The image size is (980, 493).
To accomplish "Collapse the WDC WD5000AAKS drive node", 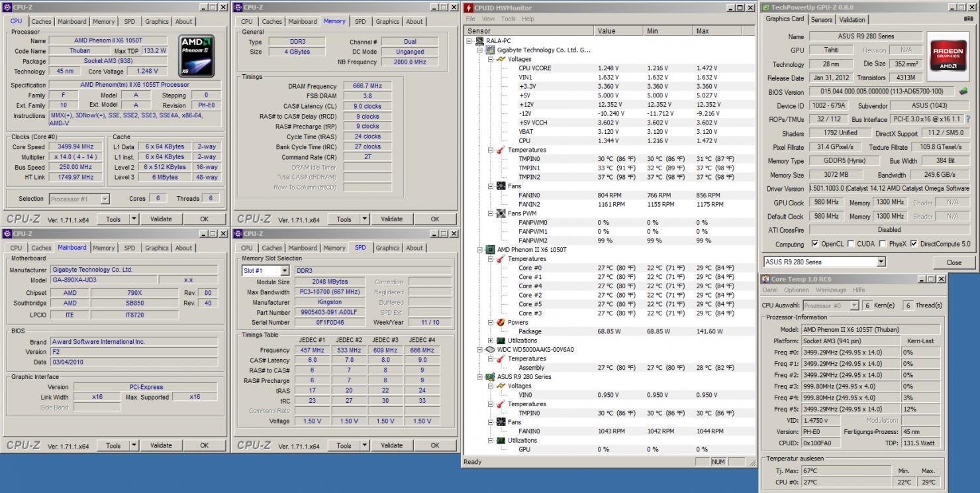I will pyautogui.click(x=480, y=349).
